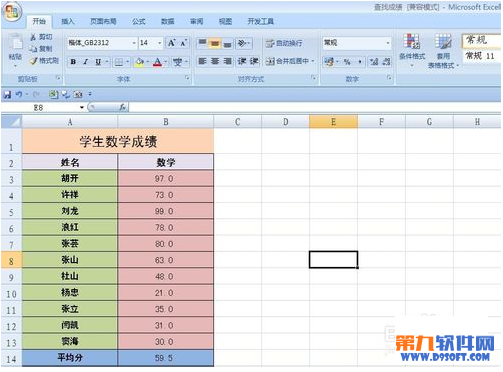Click the 自动换行 wrap text button

(x=284, y=43)
